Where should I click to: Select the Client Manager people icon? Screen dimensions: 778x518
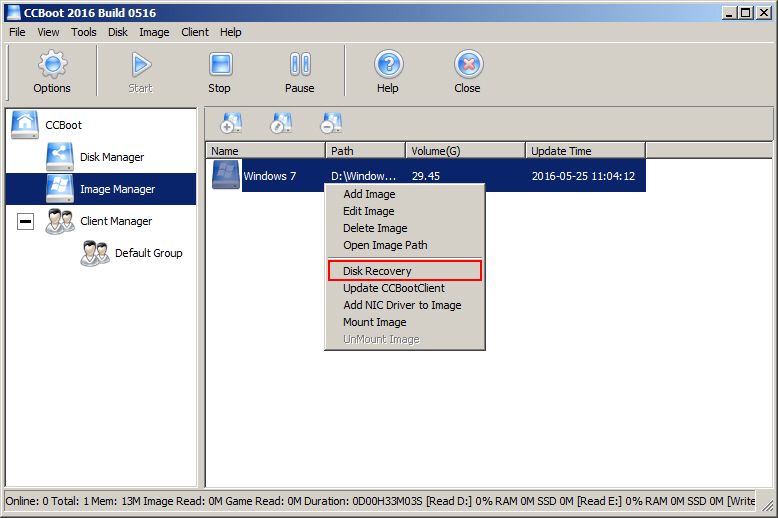(x=60, y=221)
